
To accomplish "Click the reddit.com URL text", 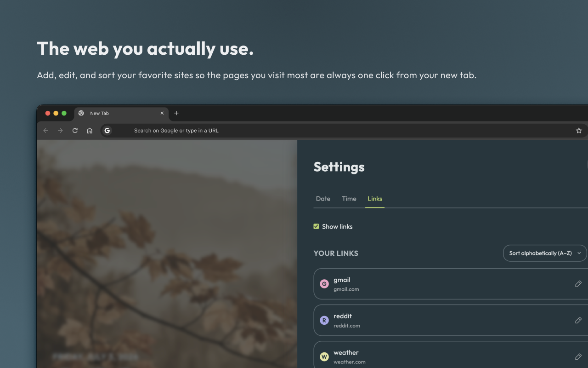I will (x=347, y=326).
